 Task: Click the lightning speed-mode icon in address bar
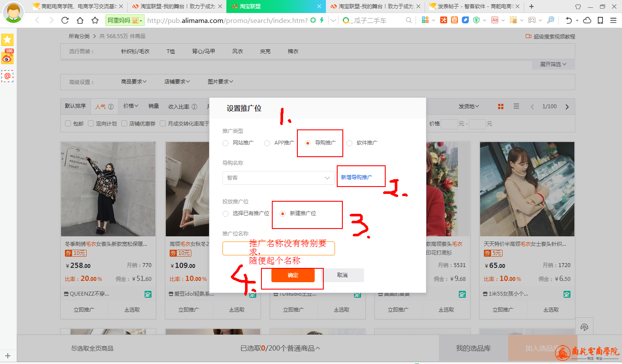[x=322, y=20]
